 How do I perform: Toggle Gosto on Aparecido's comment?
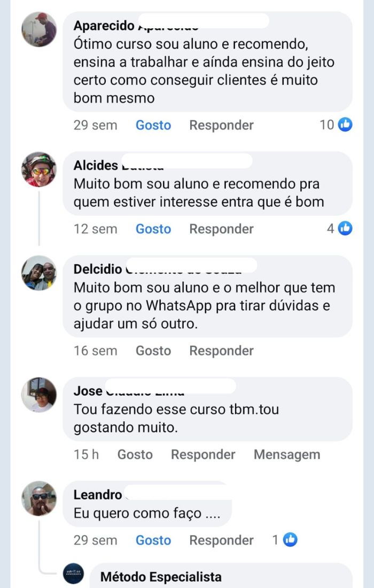pos(153,125)
